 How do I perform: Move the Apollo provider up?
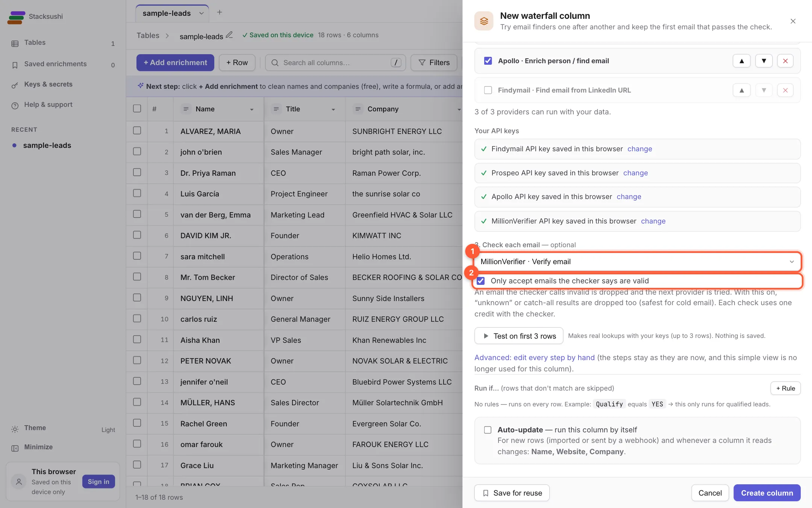click(x=741, y=61)
